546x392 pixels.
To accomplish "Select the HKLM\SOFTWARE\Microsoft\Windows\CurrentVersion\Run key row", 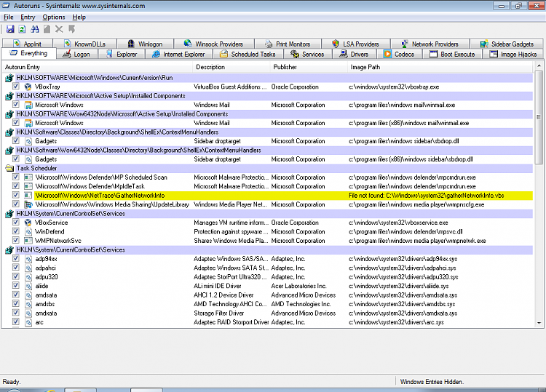I will click(x=269, y=78).
